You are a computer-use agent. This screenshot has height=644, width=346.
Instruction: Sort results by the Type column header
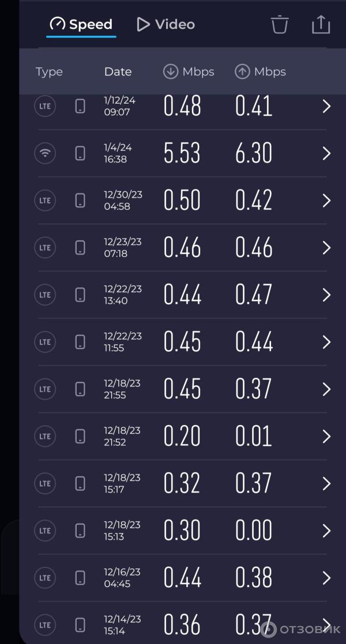point(50,71)
